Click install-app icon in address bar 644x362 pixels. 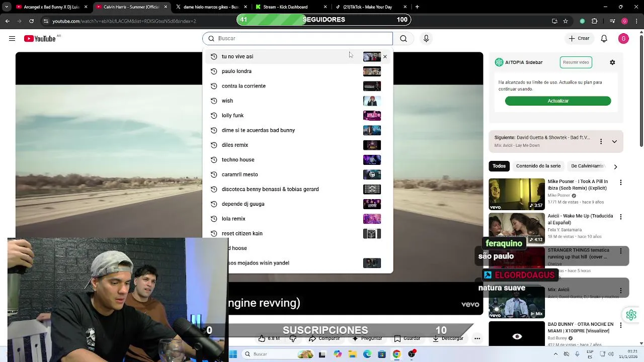pos(554,21)
